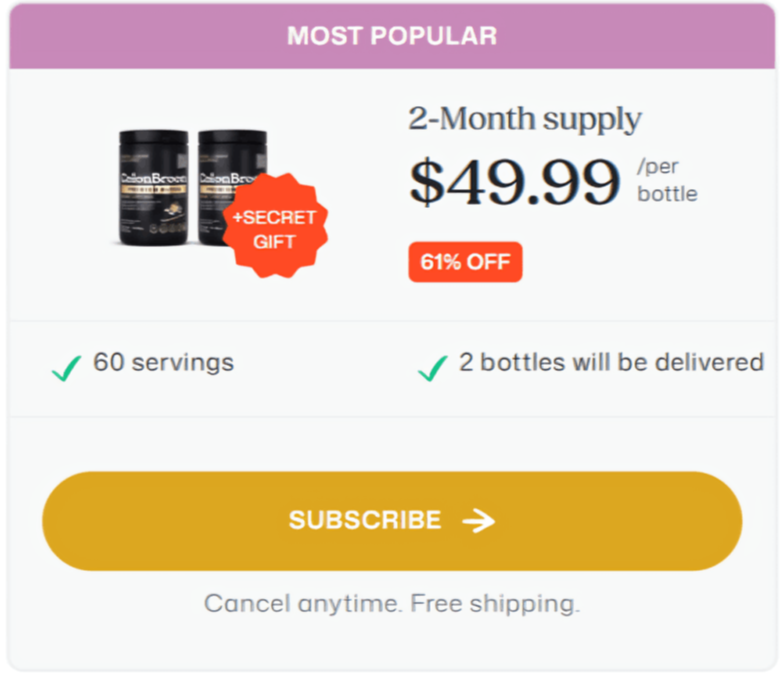This screenshot has height=675, width=783.
Task: Click the orange 61% OFF discount badge
Action: tap(465, 262)
